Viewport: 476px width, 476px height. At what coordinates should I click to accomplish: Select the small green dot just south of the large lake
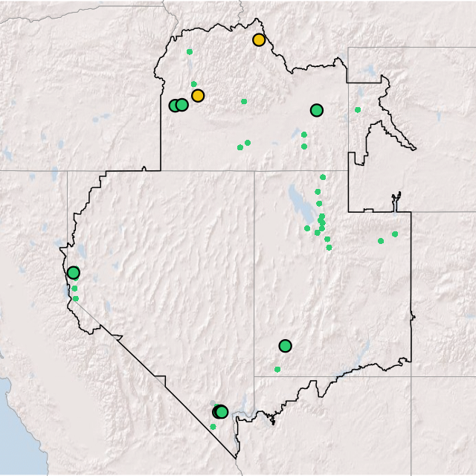307,228
